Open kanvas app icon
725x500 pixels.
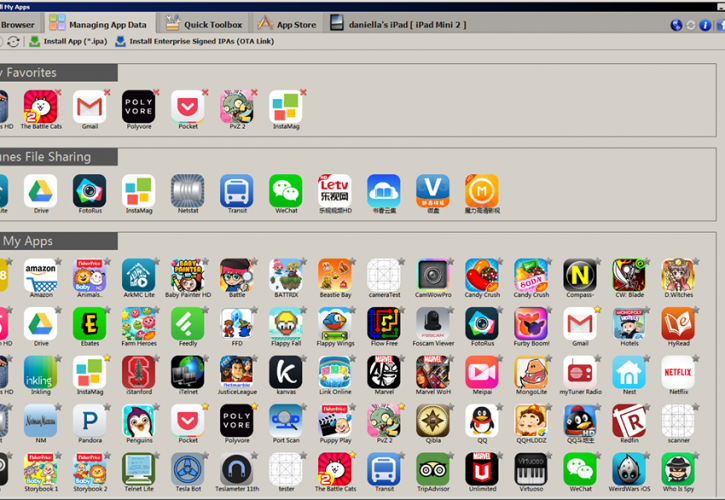click(286, 372)
